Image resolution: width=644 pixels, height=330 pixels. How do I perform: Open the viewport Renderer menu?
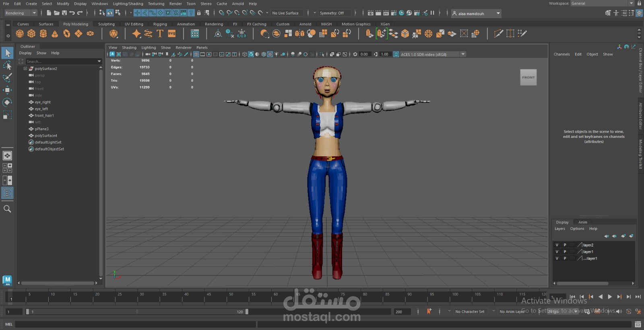tap(184, 47)
